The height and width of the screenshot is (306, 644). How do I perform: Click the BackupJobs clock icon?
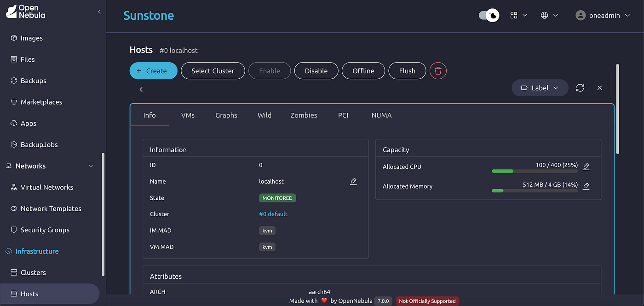[x=14, y=144]
